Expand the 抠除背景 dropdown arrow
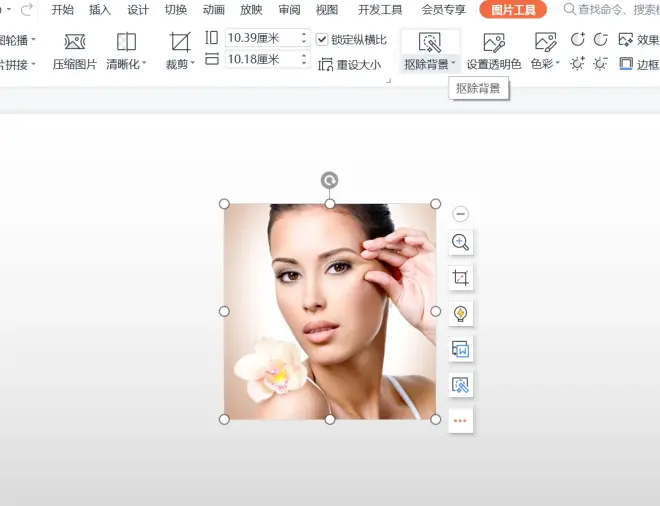The height and width of the screenshot is (506, 660). click(x=453, y=64)
